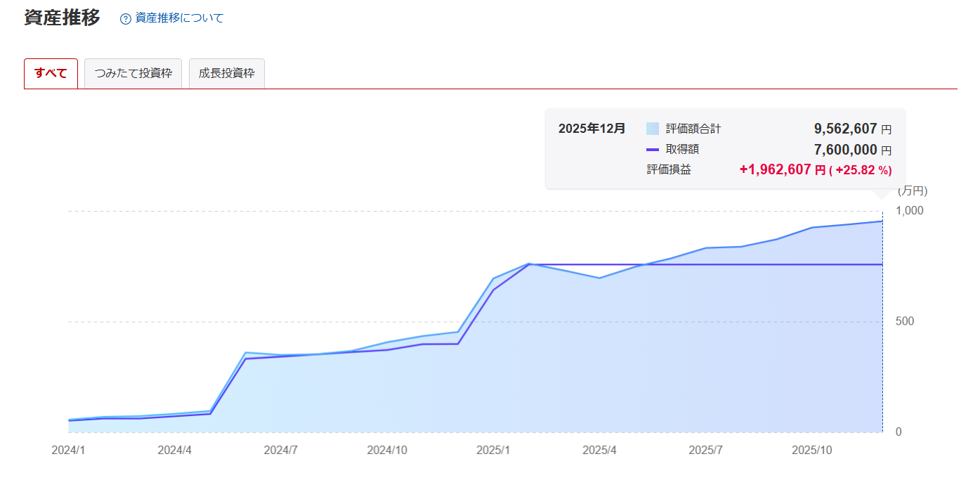980x485 pixels.
Task: Select the すべて tab
Action: coord(51,73)
